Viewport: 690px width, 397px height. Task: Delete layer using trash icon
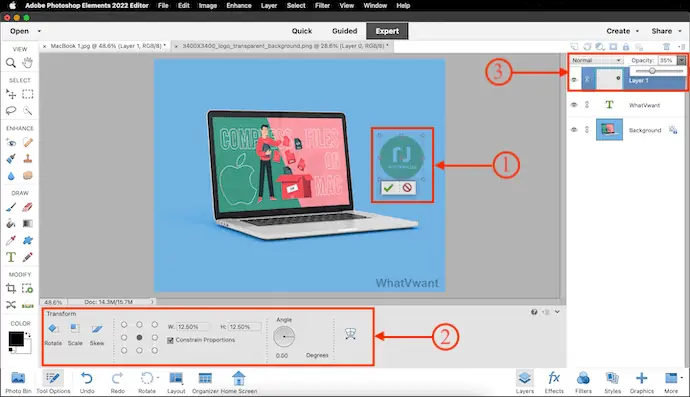point(666,47)
